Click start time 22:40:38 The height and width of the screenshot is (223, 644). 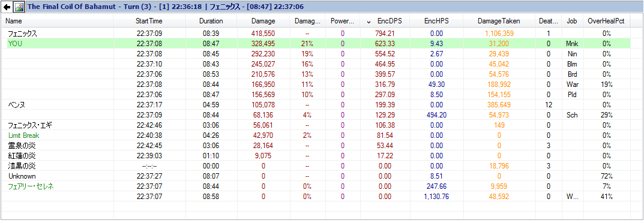[x=149, y=135]
